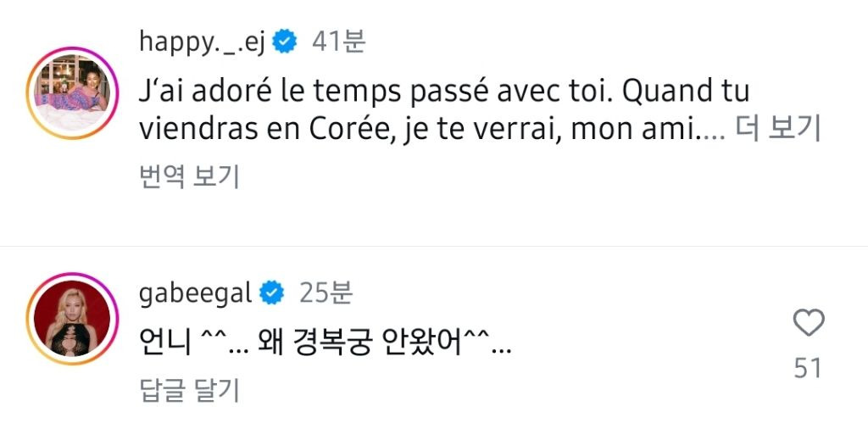Viewport: 868px width, 429px height.
Task: Tap 번역 보기 to translate the caption
Action: point(189,176)
